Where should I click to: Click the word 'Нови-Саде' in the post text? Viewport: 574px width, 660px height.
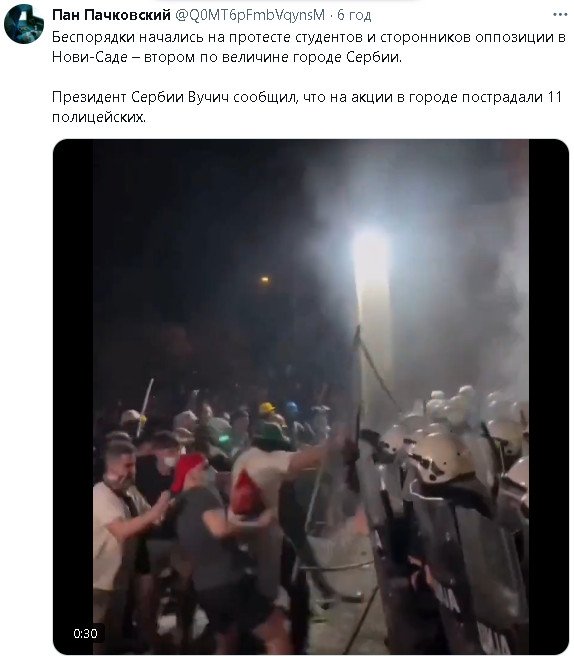click(90, 57)
